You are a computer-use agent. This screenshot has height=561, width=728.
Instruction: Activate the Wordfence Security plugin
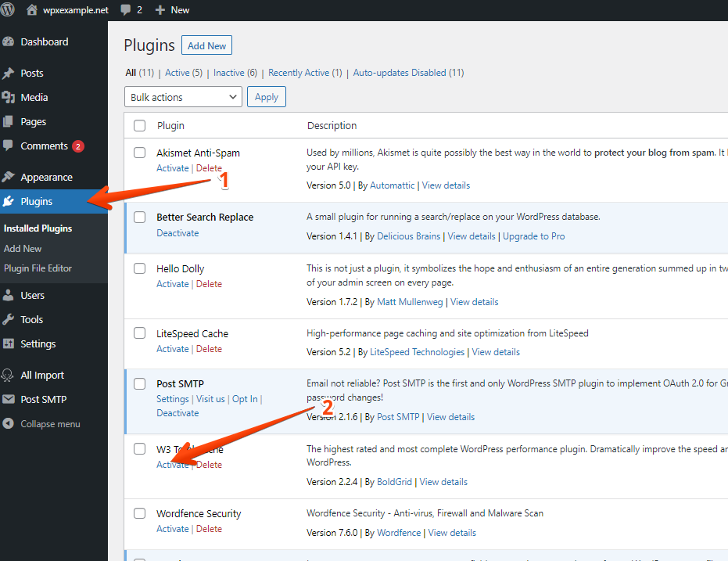[173, 529]
